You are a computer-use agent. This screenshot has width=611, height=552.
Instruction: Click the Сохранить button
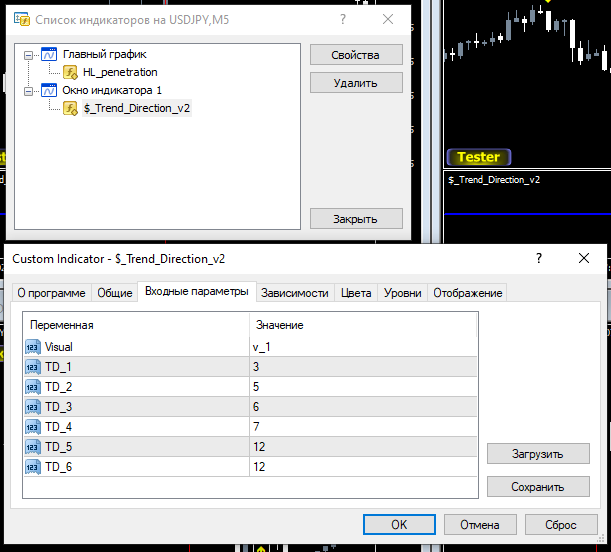(538, 487)
